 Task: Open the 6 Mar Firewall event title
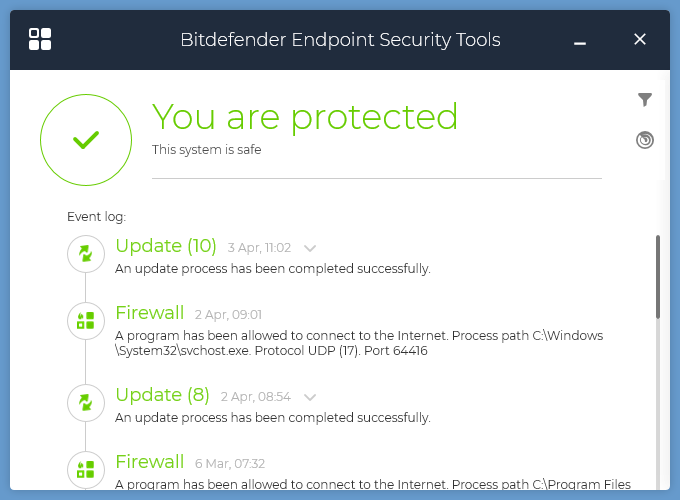(x=150, y=461)
